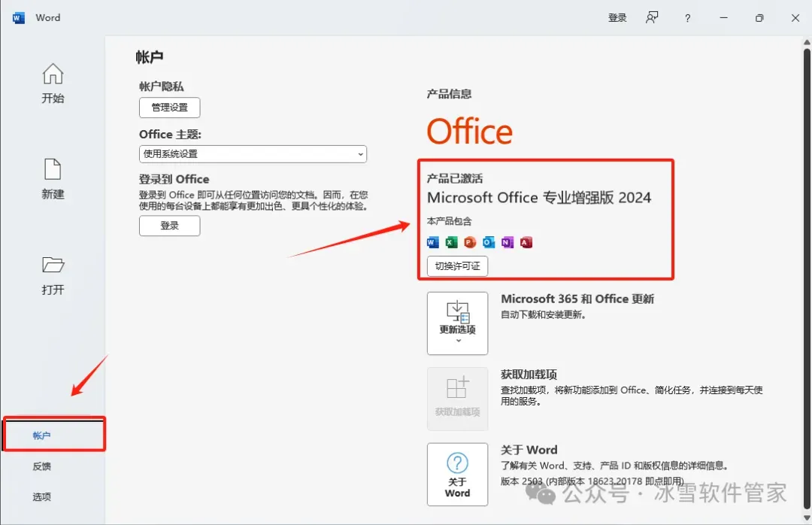The width and height of the screenshot is (812, 525).
Task: Click the Microsoft 365 和 Office 更新 heading
Action: [x=577, y=299]
